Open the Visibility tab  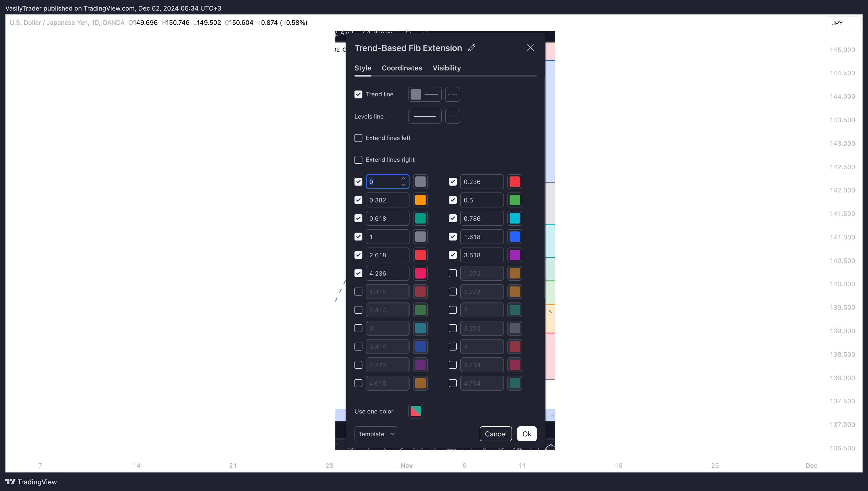pyautogui.click(x=447, y=68)
